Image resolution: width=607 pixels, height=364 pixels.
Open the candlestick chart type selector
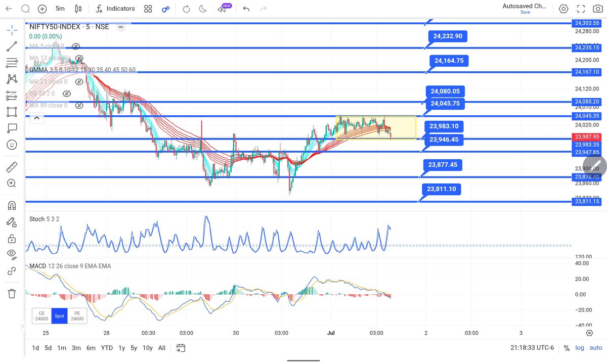78,9
